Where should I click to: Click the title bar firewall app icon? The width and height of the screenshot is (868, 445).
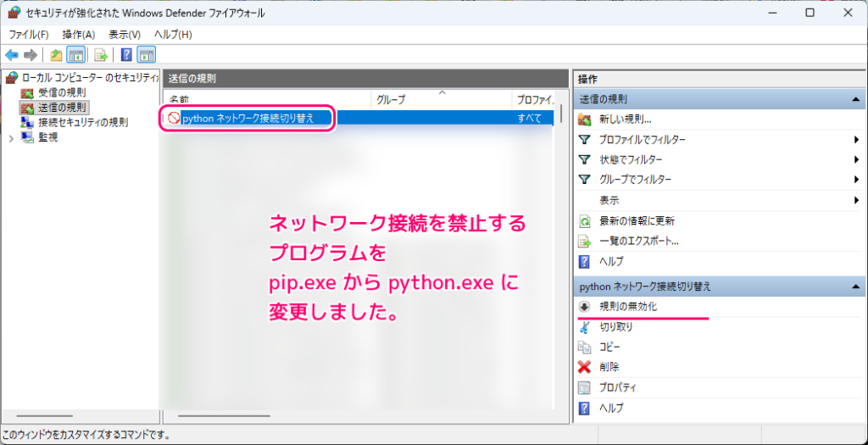click(14, 12)
